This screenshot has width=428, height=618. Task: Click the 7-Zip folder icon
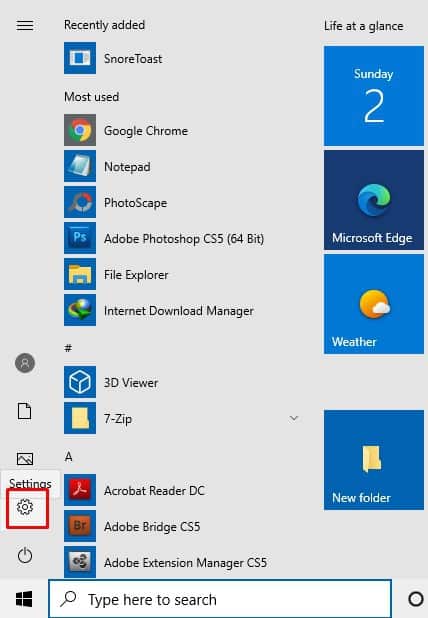pos(80,418)
